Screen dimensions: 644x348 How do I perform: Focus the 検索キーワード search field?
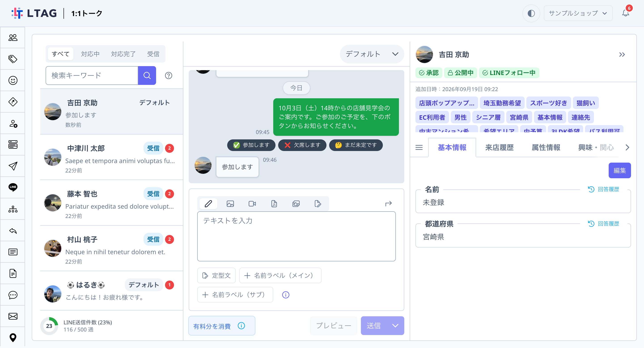tap(92, 75)
